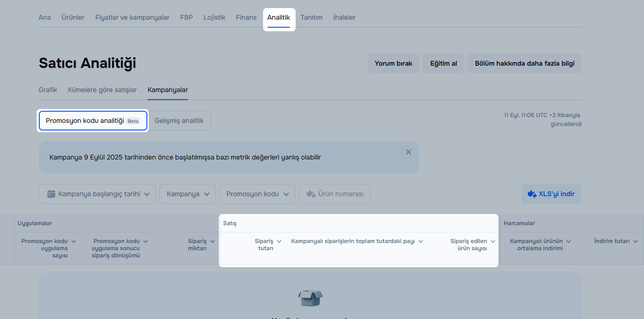Sort by Kampanyalı ürünün ortalama indirimi
Image resolution: width=644 pixels, height=319 pixels.
(568, 241)
